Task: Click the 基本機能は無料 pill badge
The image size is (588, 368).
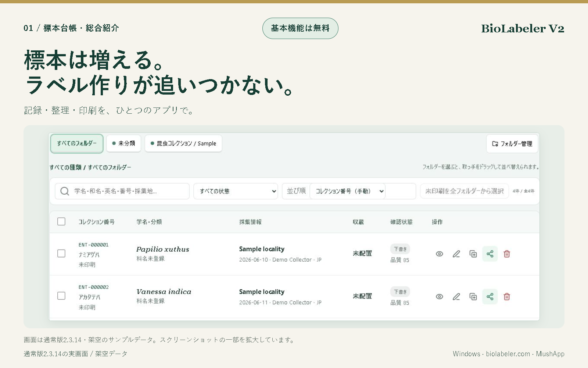Action: coord(300,28)
